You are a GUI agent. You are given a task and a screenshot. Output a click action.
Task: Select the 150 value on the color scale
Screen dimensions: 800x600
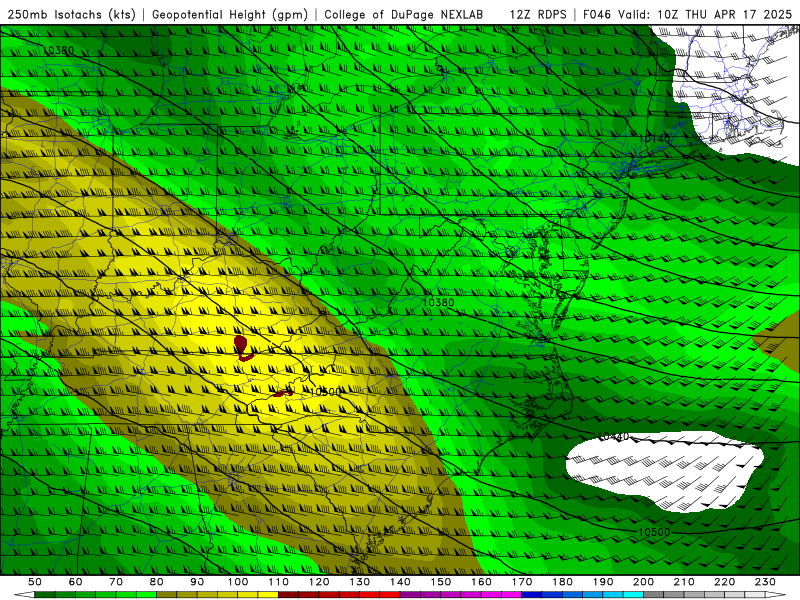pos(441,582)
